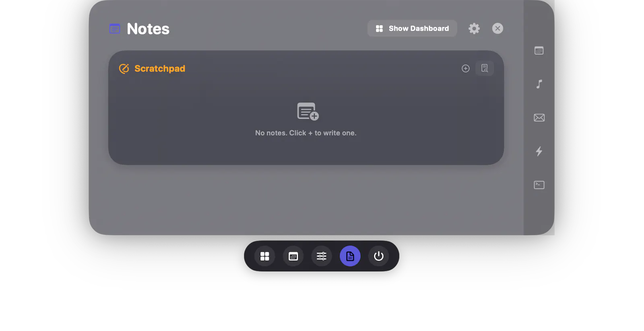Click 'No notes. Click + to write one.' text

coord(306,133)
